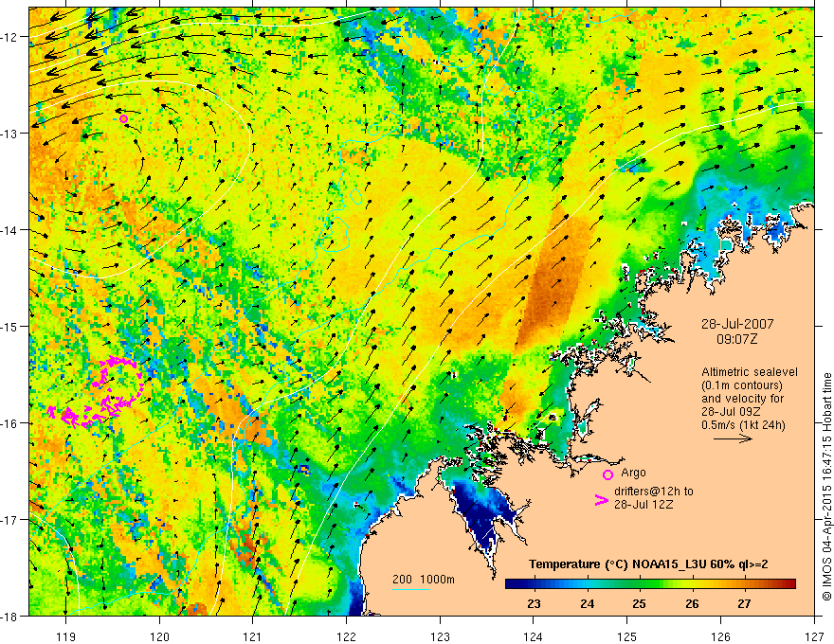Click the '200 1000m' isobath label
Screen dimensions: 834x644
424,580
